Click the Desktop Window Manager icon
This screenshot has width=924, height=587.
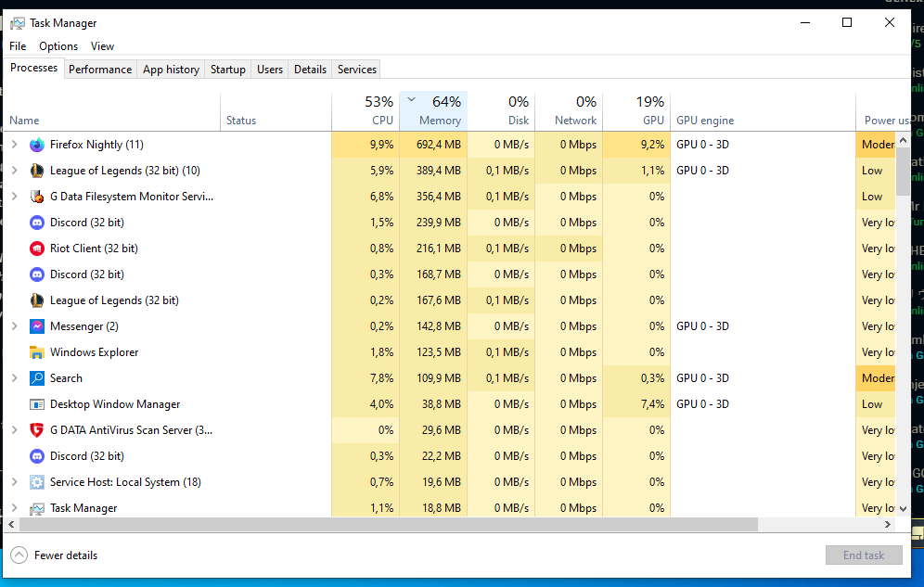(36, 404)
